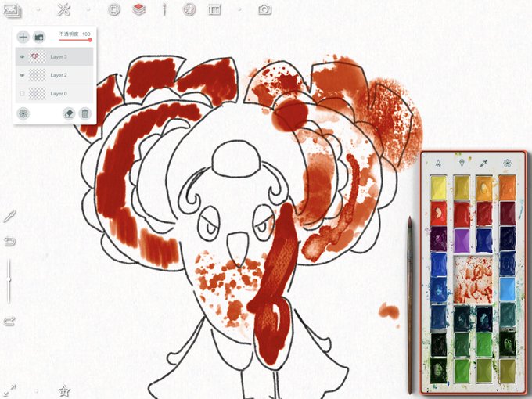The height and width of the screenshot is (399, 532).
Task: Click the opacity value 100
Action: pyautogui.click(x=86, y=34)
